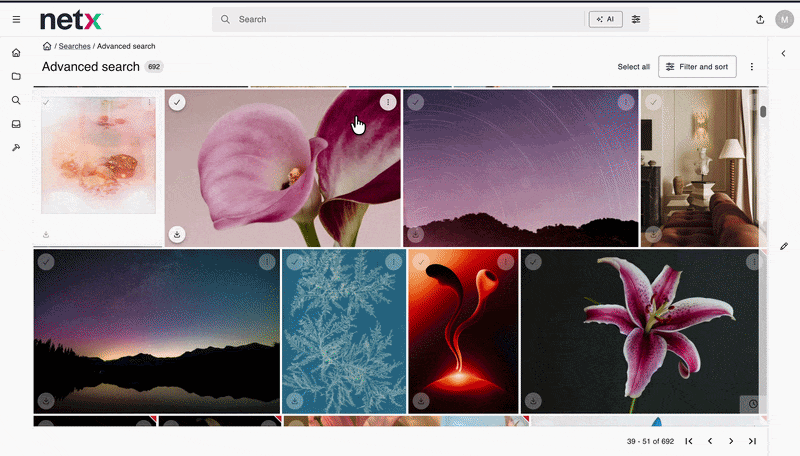The image size is (800, 456).
Task: Download the living room interior asset
Action: point(653,235)
